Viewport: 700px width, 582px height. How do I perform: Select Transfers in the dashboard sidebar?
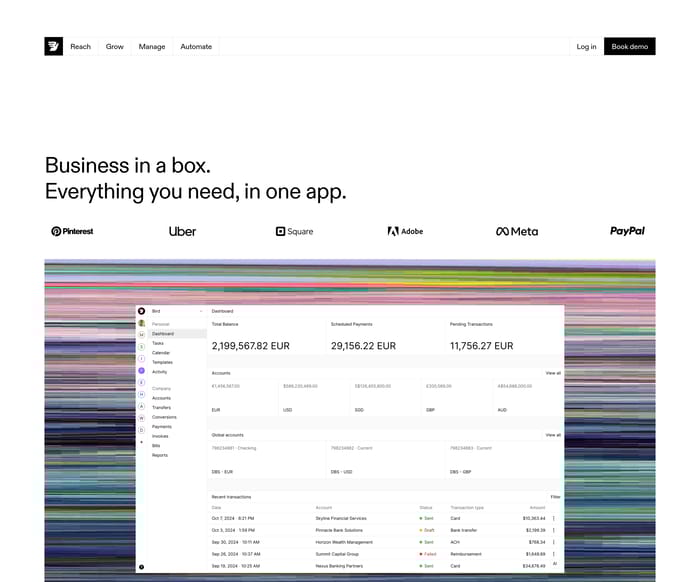click(161, 407)
